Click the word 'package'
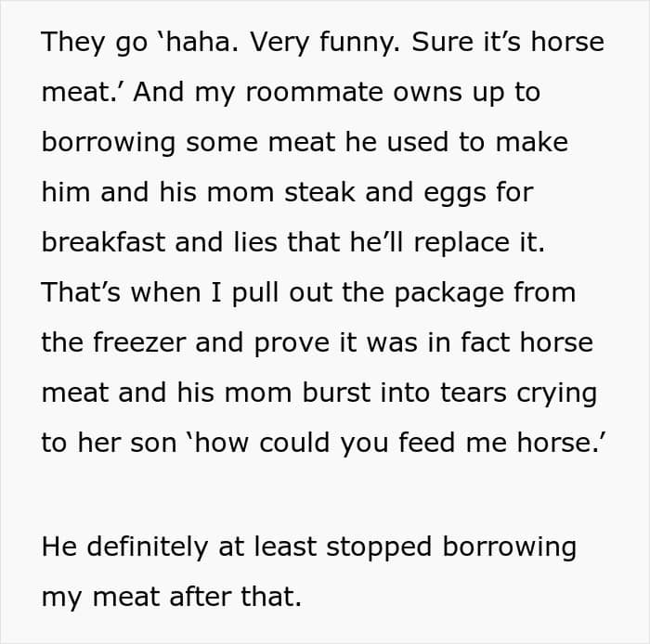Viewport: 650px width, 644px height. tap(448, 293)
